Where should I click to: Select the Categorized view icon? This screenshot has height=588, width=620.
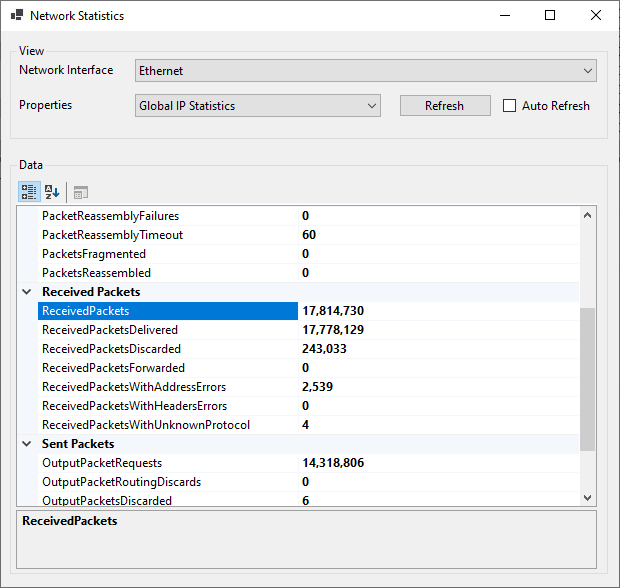coord(29,192)
